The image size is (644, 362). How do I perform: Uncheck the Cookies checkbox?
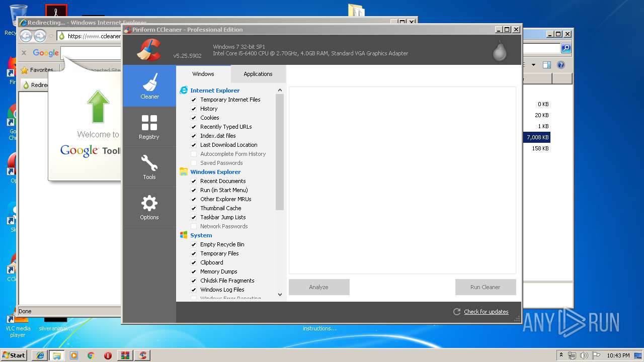tap(194, 118)
